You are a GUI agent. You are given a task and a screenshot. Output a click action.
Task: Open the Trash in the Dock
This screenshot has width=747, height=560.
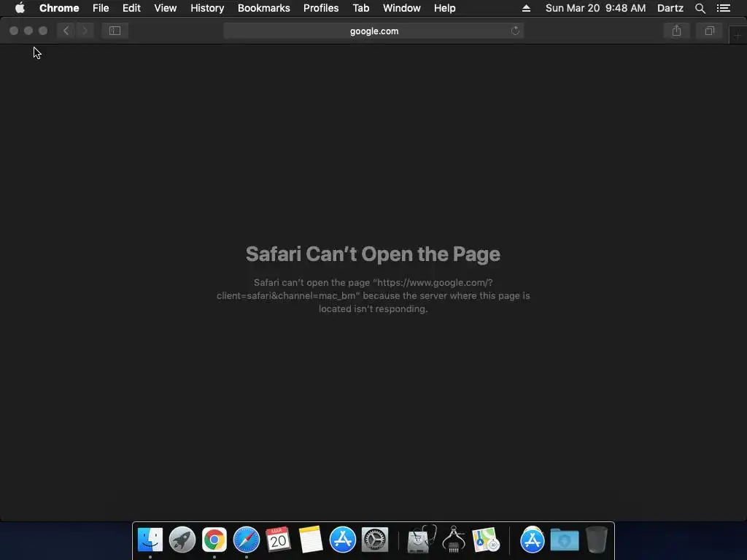pyautogui.click(x=597, y=540)
